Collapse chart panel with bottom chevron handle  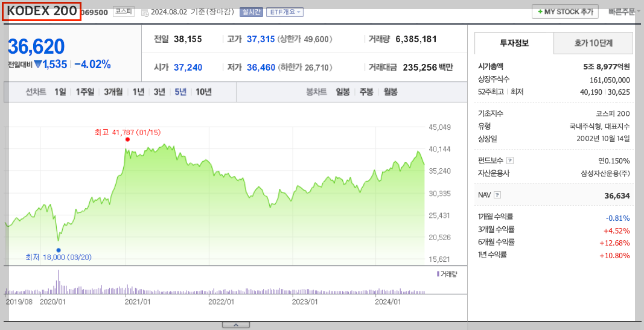(236, 325)
